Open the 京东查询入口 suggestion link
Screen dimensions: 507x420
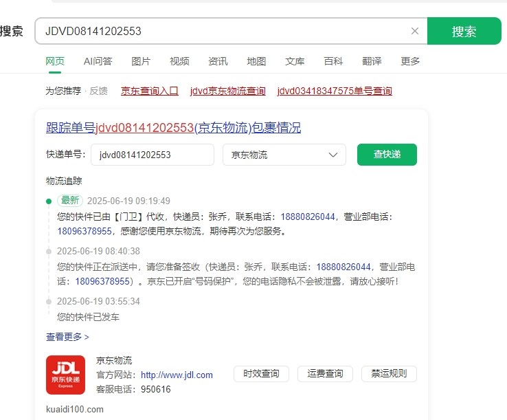pyautogui.click(x=149, y=91)
